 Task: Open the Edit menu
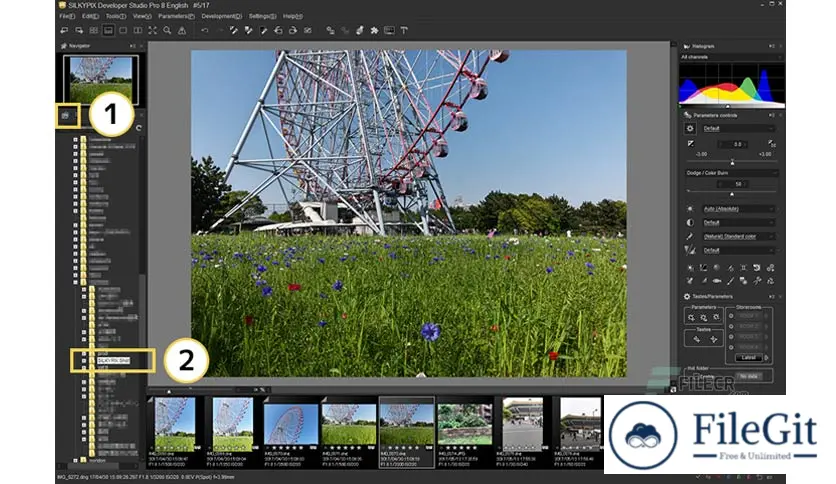[90, 17]
